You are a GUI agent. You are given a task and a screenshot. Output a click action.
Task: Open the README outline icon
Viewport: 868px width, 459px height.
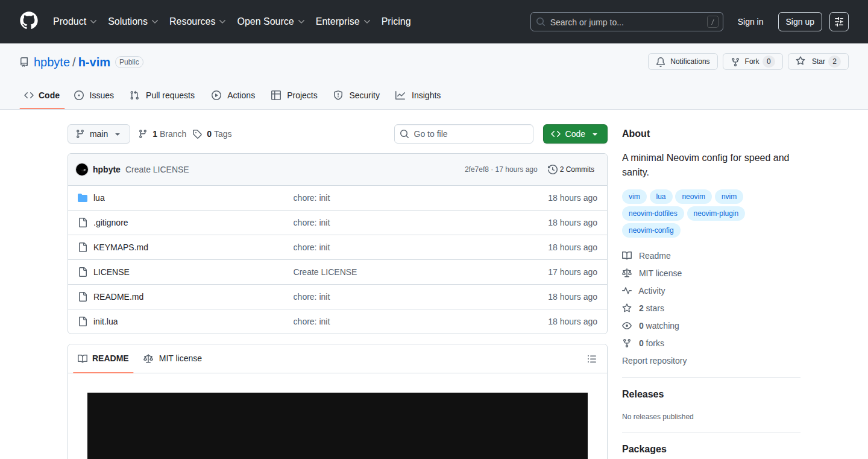[x=592, y=359]
